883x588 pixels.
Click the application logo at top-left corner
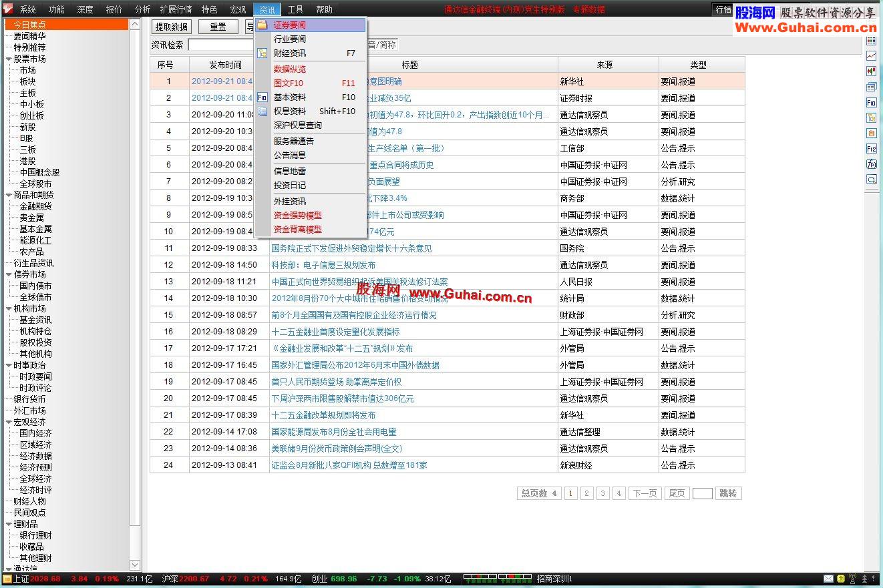9,9
